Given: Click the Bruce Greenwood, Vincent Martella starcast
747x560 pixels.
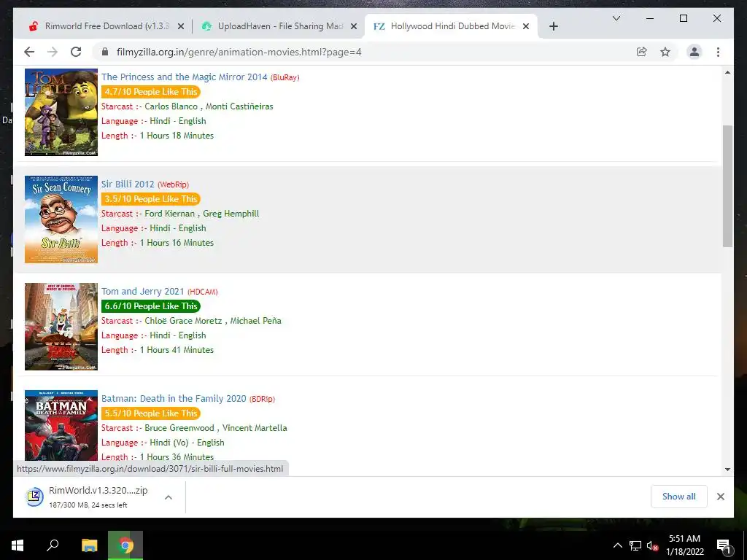Looking at the screenshot, I should pos(216,427).
